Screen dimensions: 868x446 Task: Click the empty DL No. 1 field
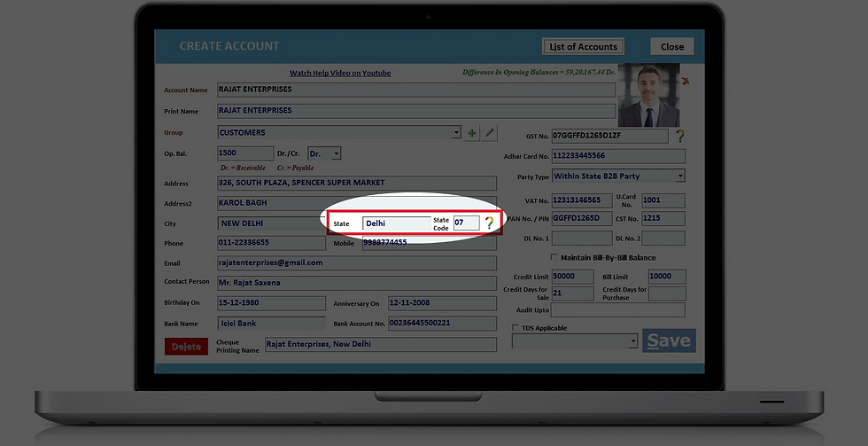[x=582, y=239]
